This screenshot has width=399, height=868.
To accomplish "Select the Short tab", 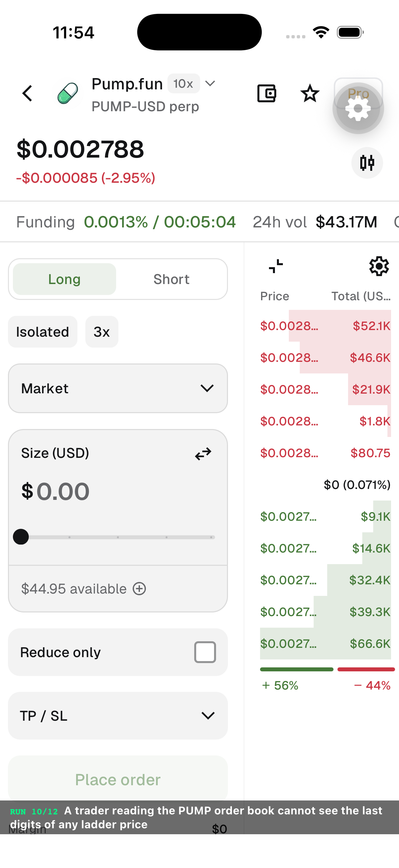I will tap(171, 279).
